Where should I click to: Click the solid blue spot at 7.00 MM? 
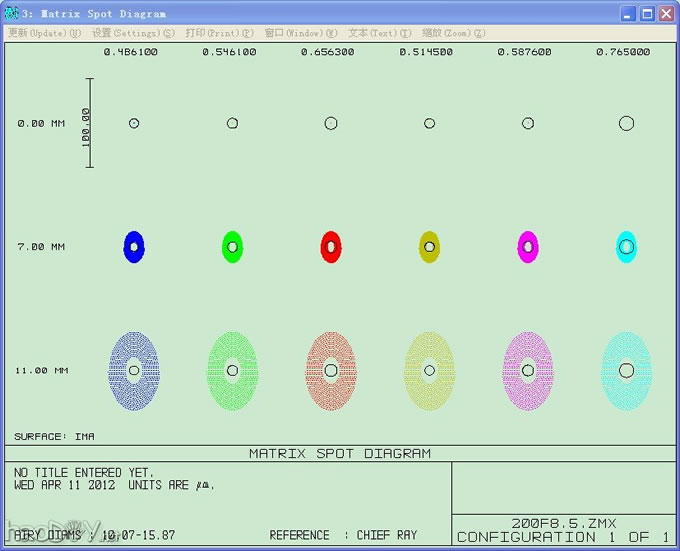pyautogui.click(x=134, y=246)
